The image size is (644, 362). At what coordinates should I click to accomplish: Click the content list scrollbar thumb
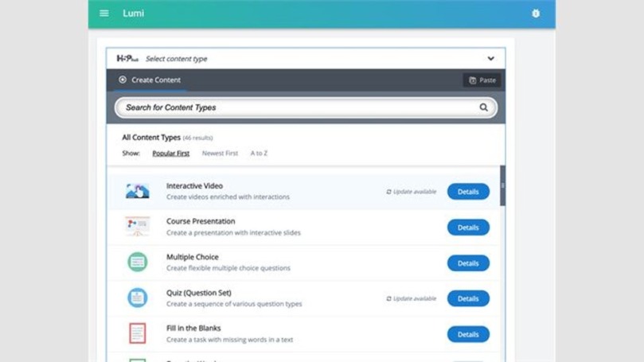tap(502, 185)
